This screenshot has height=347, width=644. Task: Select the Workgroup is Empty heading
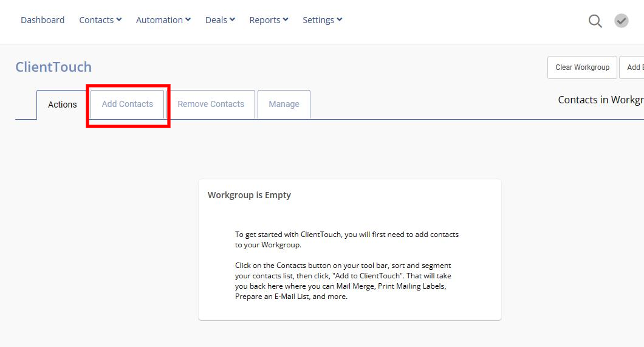[249, 195]
